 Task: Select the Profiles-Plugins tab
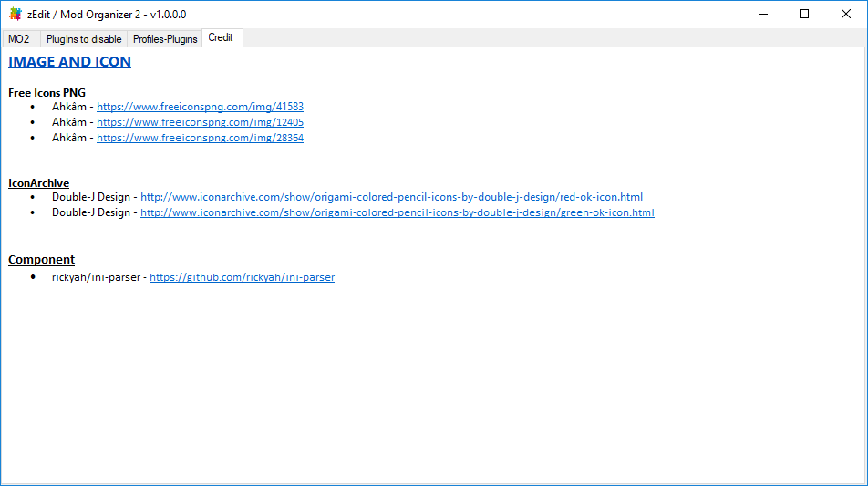[165, 38]
